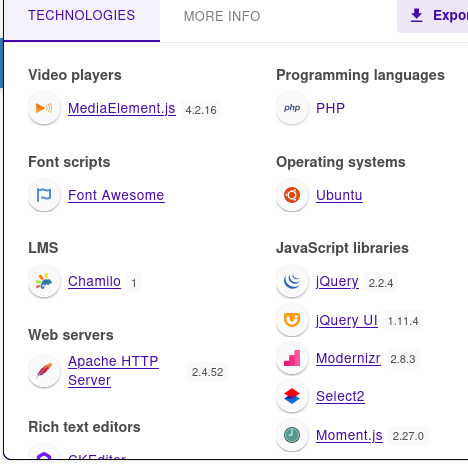Click the jQuery swirl logo icon

292,281
